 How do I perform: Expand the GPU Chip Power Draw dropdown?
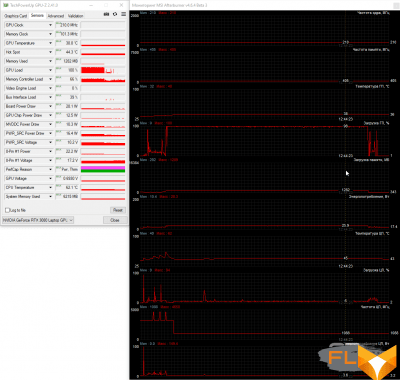coord(50,115)
